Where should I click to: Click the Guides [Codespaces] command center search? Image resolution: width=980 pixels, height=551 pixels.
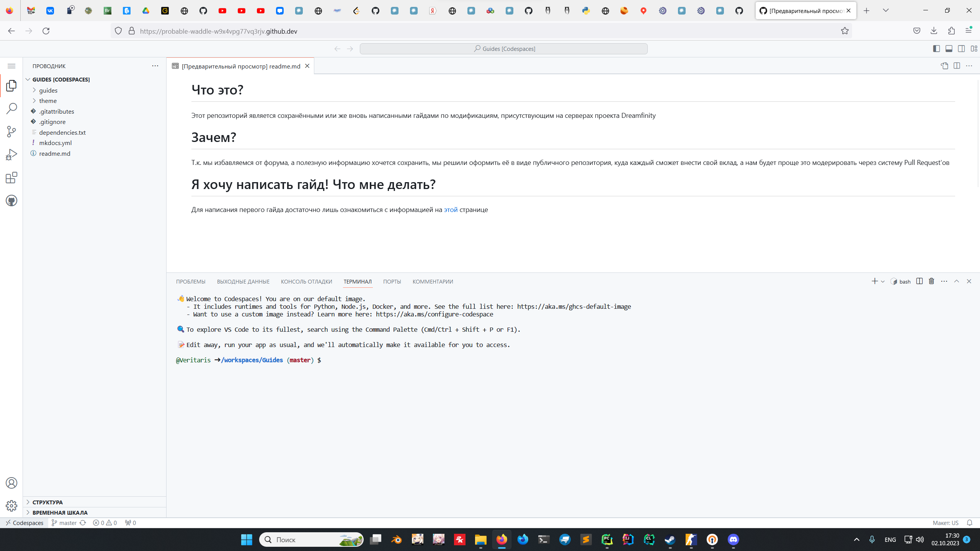[503, 49]
